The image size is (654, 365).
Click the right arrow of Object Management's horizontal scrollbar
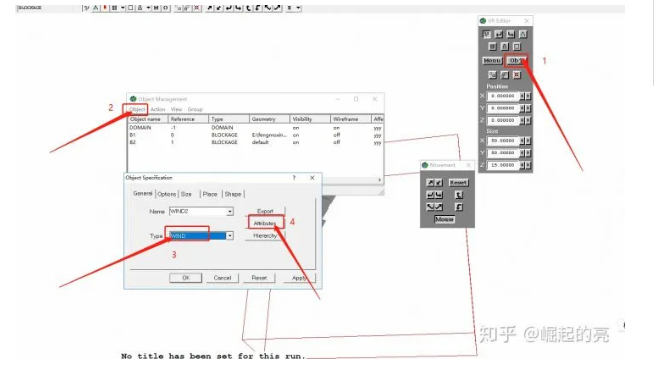click(380, 180)
